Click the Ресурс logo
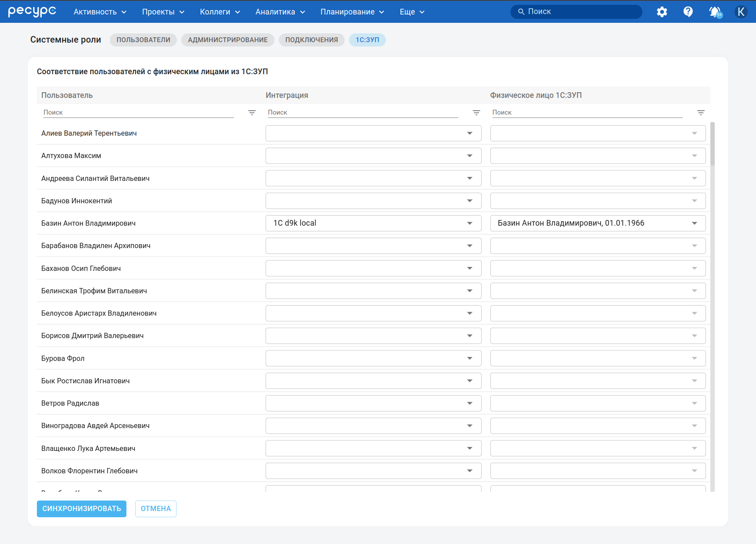 click(x=32, y=11)
